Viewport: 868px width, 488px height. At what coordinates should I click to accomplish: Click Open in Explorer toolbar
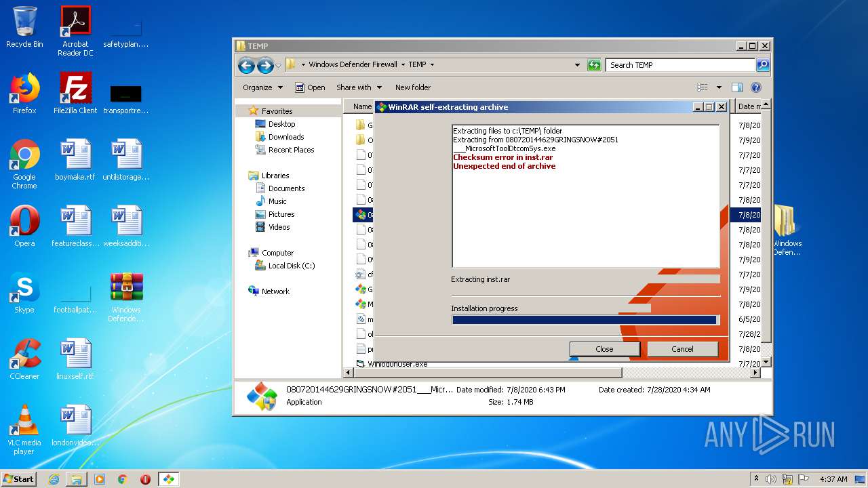pyautogui.click(x=310, y=87)
